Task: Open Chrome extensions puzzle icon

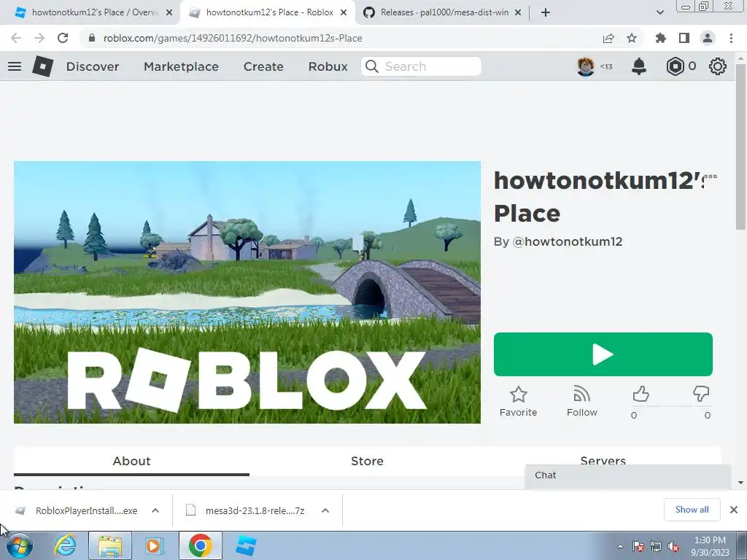Action: tap(661, 38)
